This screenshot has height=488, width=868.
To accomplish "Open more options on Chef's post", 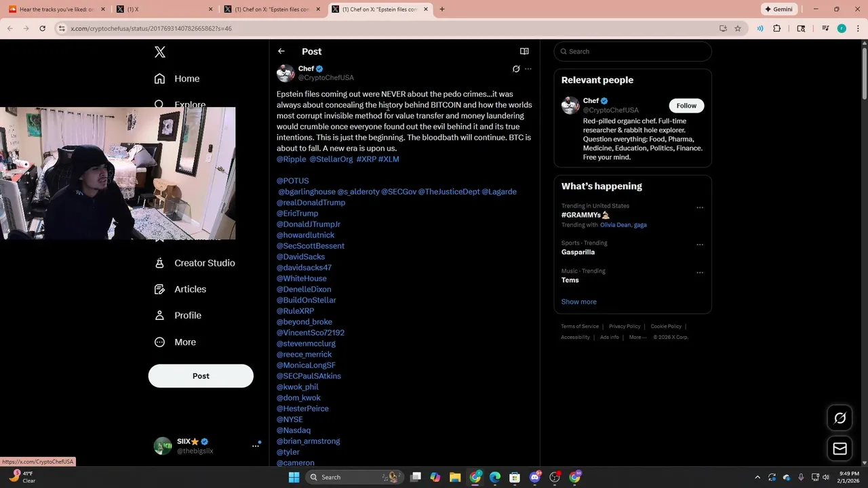I will tap(528, 69).
